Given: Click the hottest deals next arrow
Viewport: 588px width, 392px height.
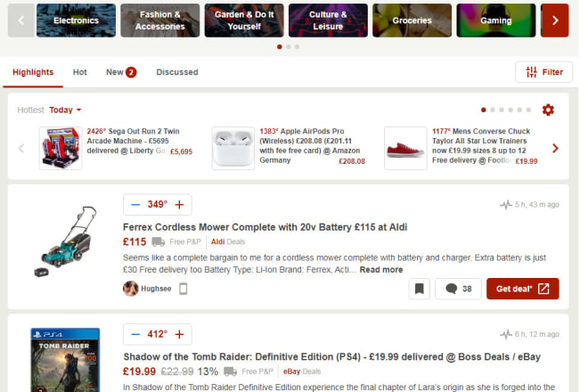Looking at the screenshot, I should [555, 149].
